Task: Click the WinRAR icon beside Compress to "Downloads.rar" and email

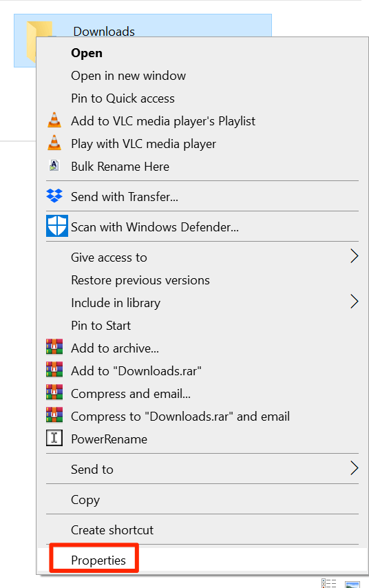Action: tap(54, 414)
